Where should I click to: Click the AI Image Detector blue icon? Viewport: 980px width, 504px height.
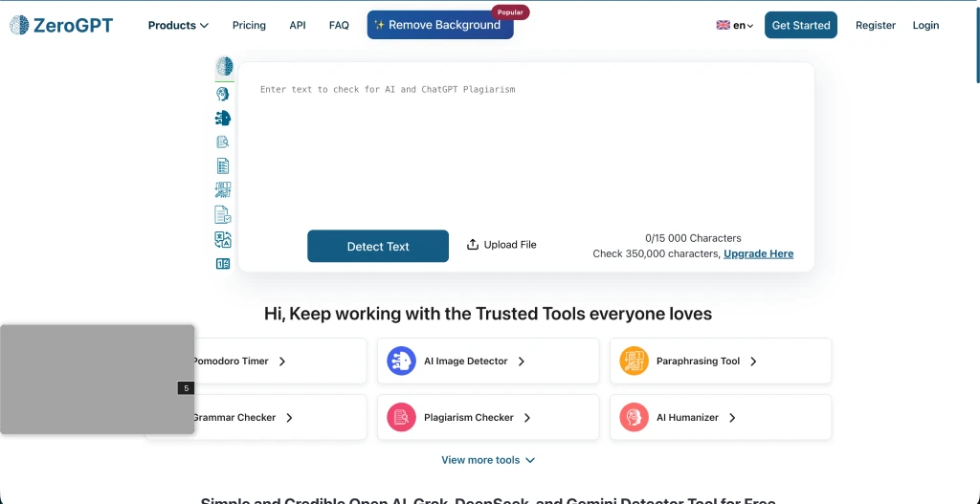coord(401,361)
